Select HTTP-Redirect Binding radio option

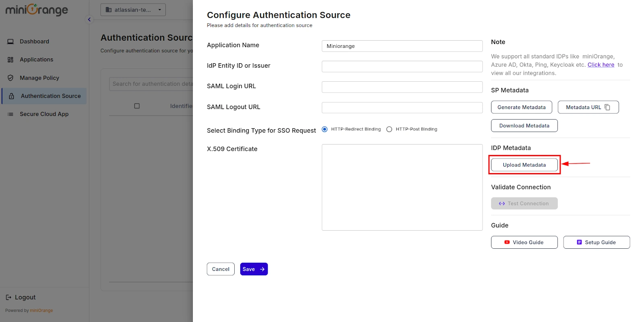324,129
